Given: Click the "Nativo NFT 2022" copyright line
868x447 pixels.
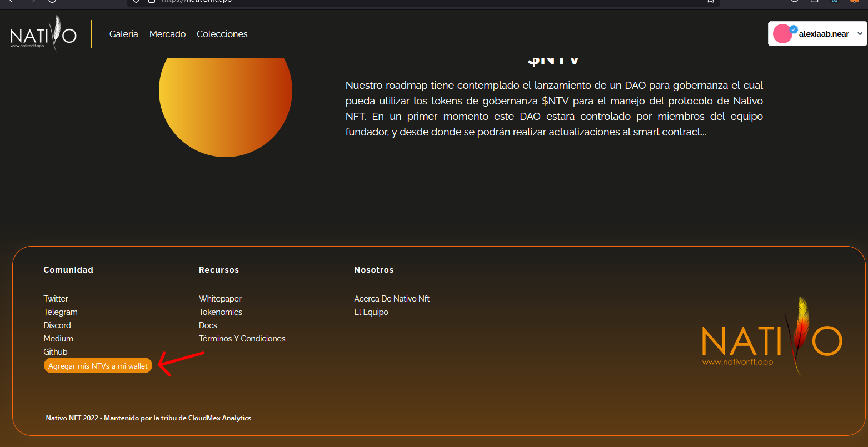Looking at the screenshot, I should coord(148,418).
